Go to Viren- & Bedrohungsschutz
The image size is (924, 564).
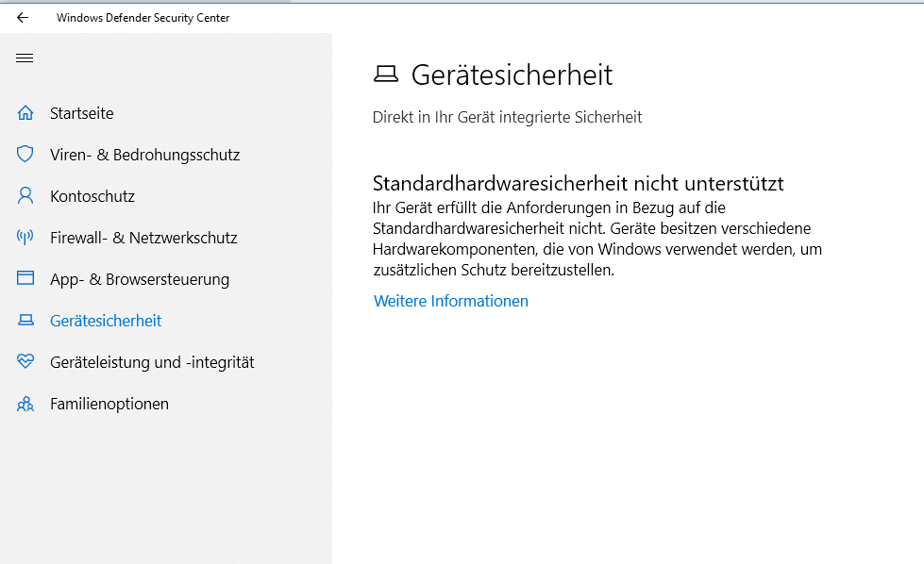click(145, 155)
